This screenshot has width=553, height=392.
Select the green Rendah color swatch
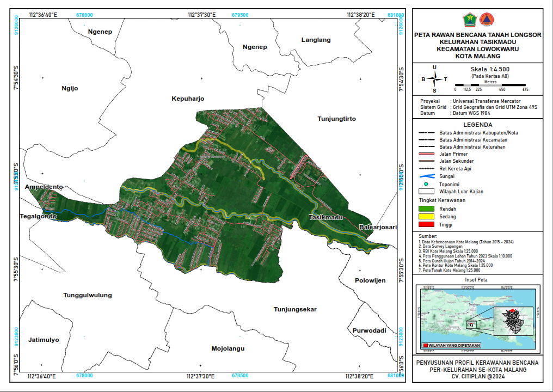[426, 209]
